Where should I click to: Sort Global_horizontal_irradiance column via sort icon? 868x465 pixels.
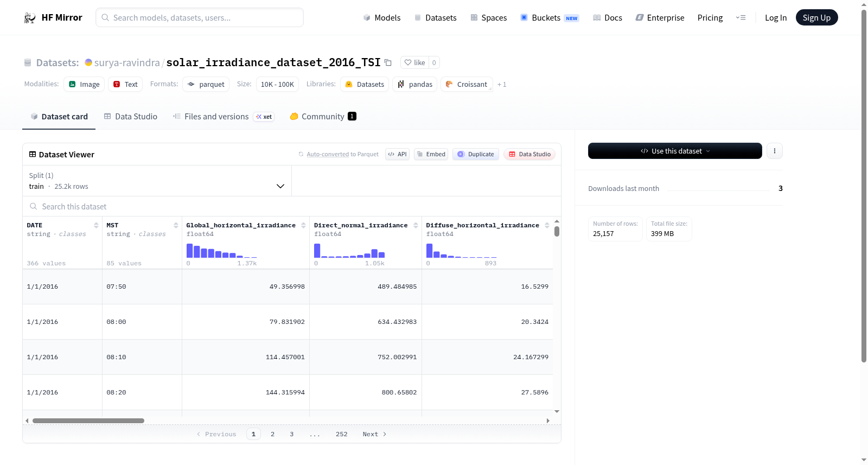303,225
